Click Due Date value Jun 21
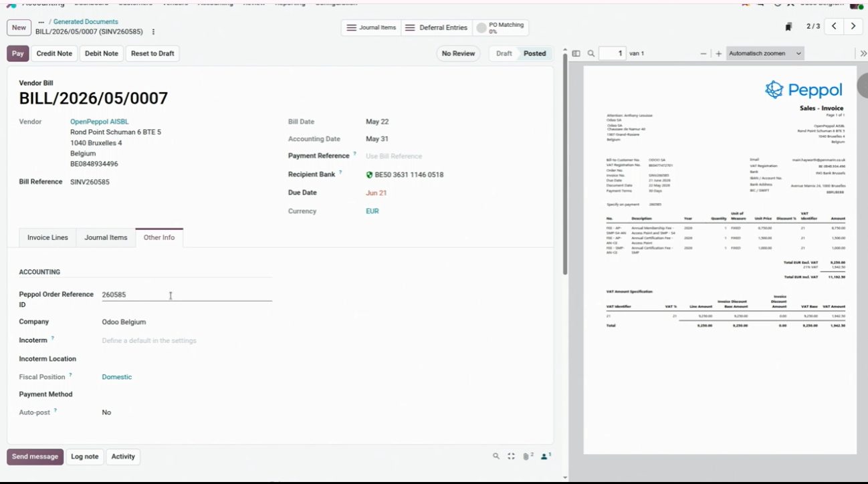 pyautogui.click(x=376, y=193)
